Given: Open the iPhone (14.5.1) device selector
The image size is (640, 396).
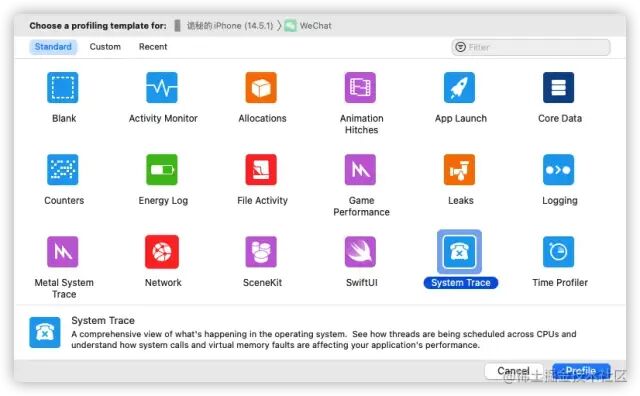Looking at the screenshot, I should point(224,26).
